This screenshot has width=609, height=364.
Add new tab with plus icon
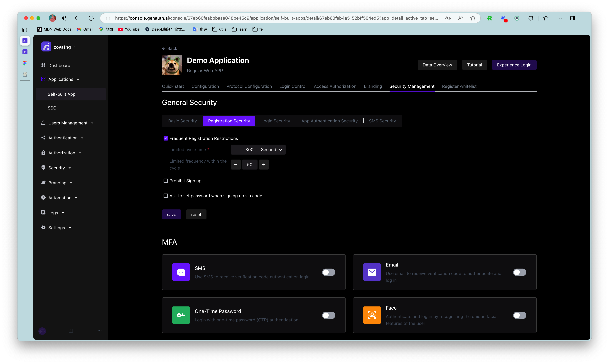point(25,87)
